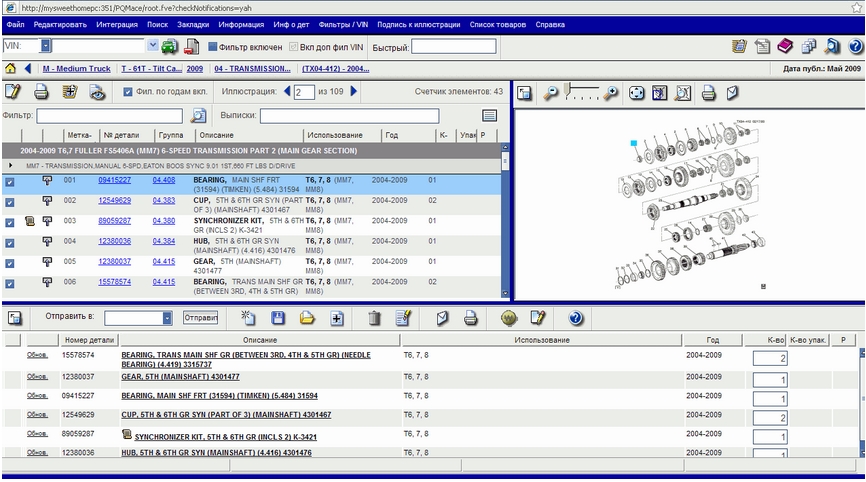The image size is (866, 482).
Task: Toggle the 'Фильтр включен' checkbox
Action: [212, 46]
